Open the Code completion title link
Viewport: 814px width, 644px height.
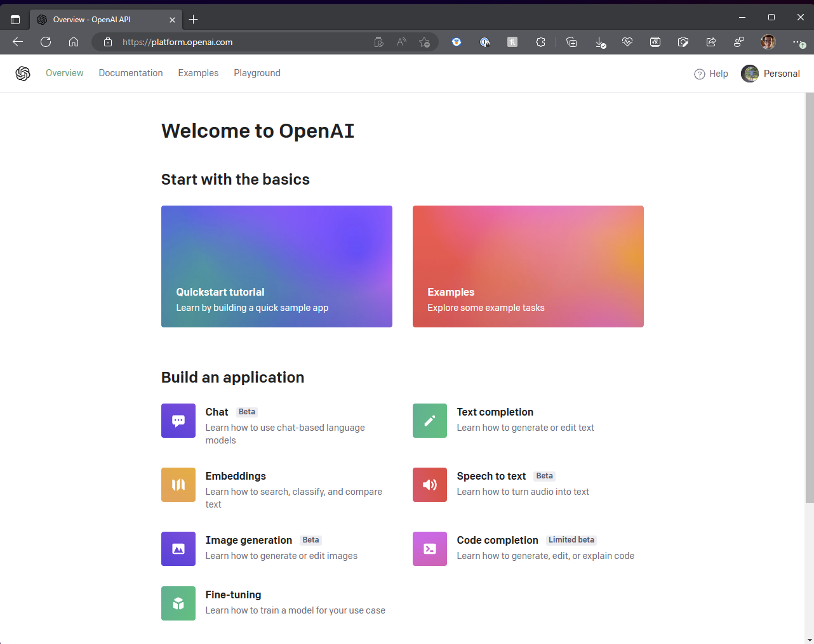pos(498,540)
